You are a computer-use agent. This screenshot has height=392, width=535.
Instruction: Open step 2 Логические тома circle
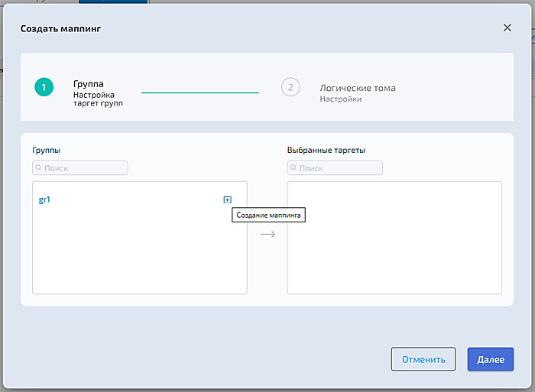290,87
